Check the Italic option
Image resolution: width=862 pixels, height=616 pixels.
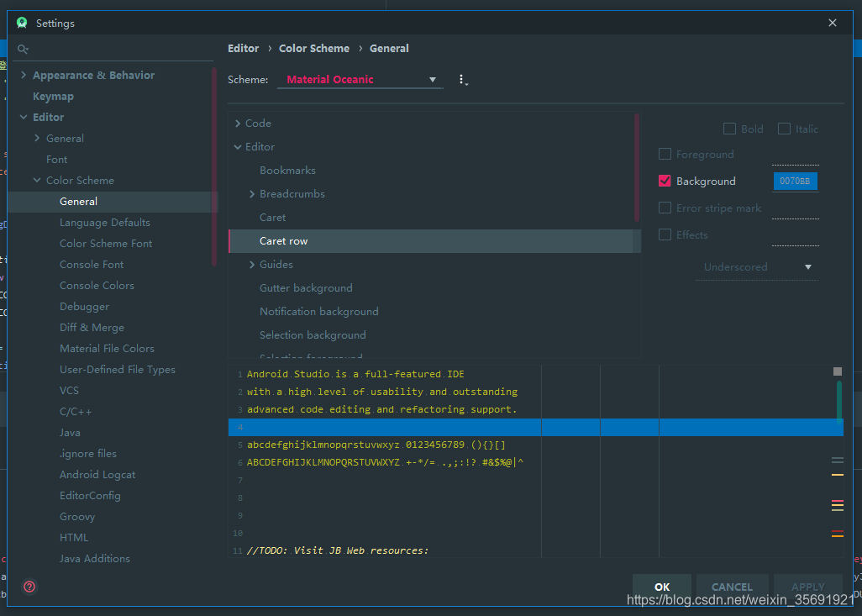point(782,129)
